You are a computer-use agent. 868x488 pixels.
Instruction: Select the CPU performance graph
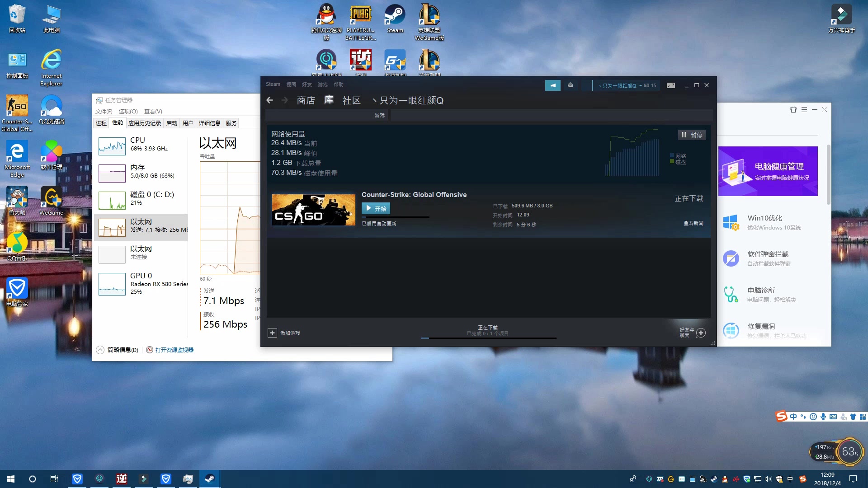pos(112,146)
